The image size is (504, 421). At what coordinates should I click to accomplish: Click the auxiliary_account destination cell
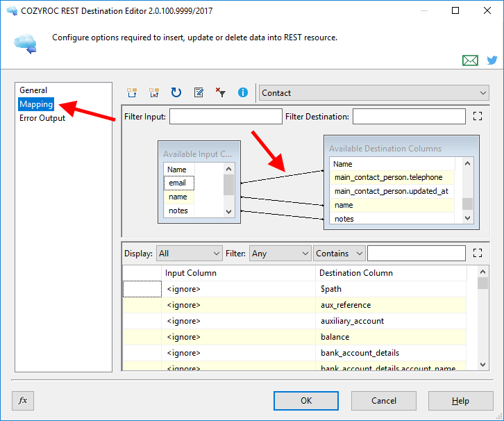(391, 321)
